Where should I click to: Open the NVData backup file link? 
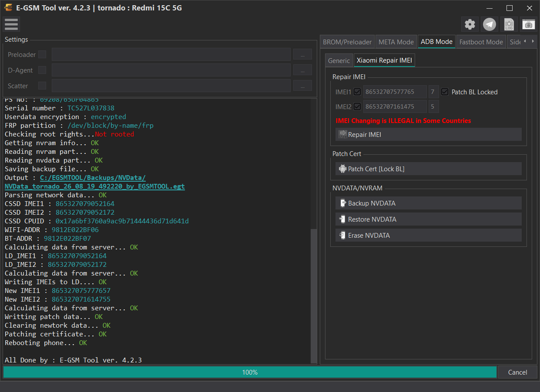[95, 182]
